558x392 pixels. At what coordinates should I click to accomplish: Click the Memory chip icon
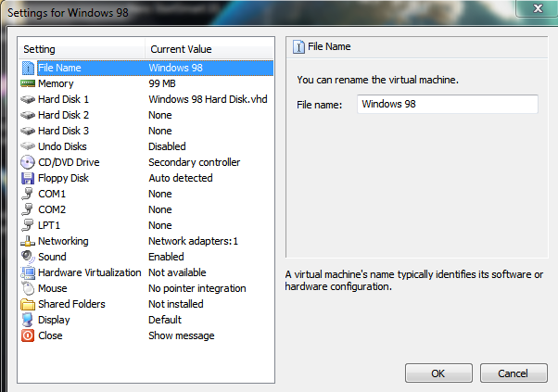(28, 83)
